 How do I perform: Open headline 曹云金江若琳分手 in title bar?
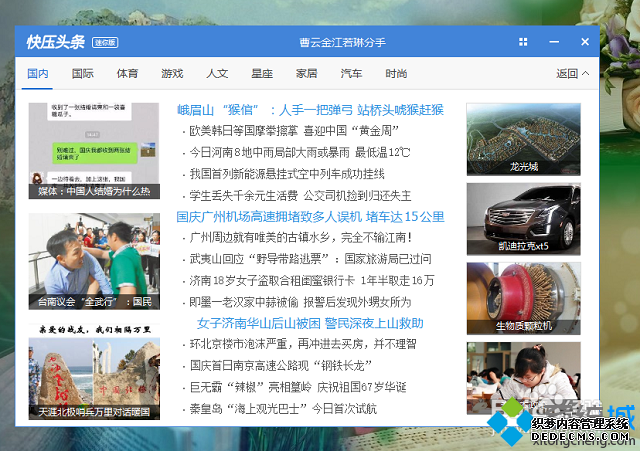pos(342,42)
